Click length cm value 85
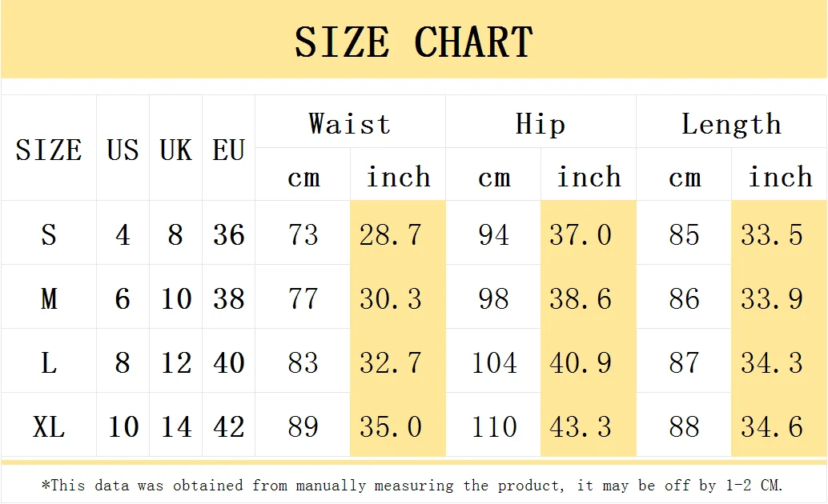The image size is (828, 504). coord(684,234)
